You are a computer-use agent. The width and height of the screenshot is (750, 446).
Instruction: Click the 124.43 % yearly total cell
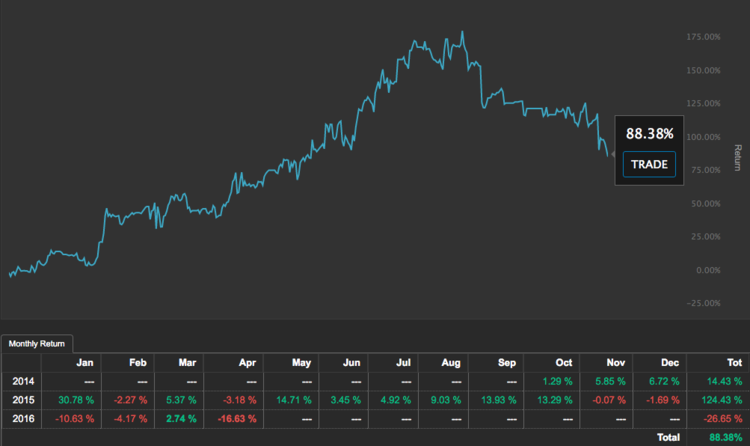[x=725, y=400]
